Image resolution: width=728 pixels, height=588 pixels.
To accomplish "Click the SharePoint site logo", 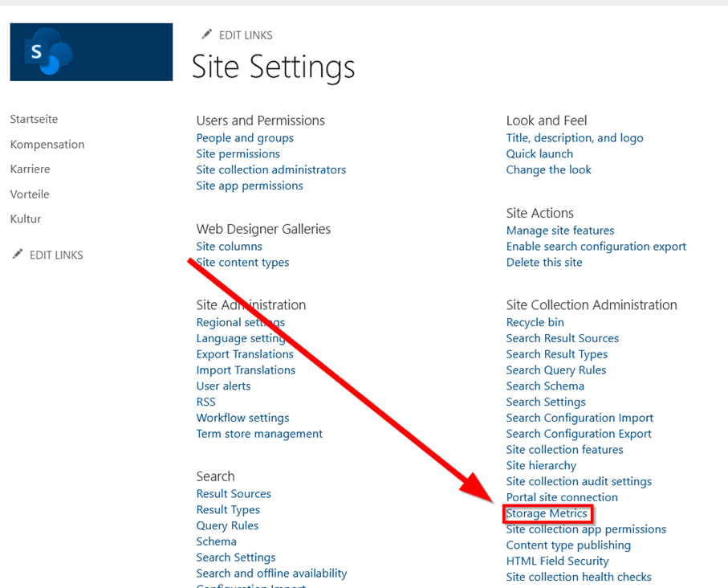I will coord(91,51).
